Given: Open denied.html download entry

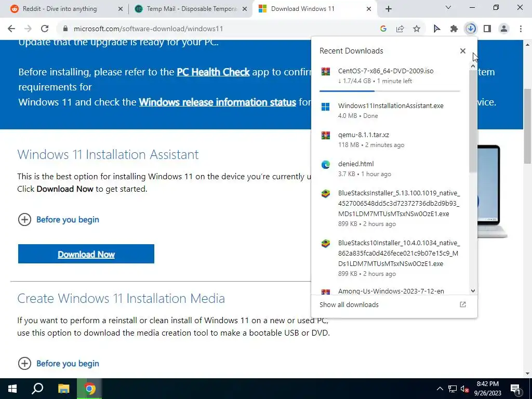Looking at the screenshot, I should 390,169.
